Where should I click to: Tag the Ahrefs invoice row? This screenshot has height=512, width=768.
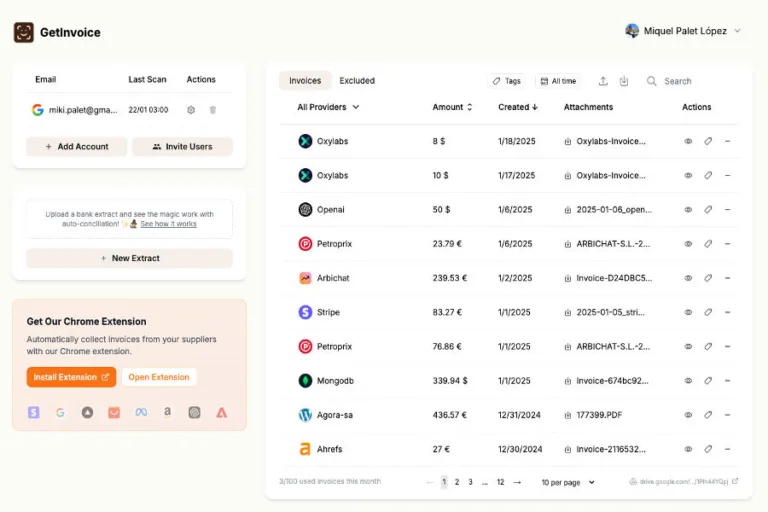pos(708,449)
